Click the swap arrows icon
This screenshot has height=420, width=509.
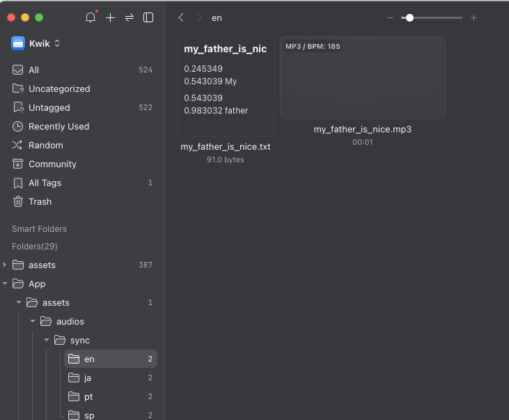[x=130, y=17]
